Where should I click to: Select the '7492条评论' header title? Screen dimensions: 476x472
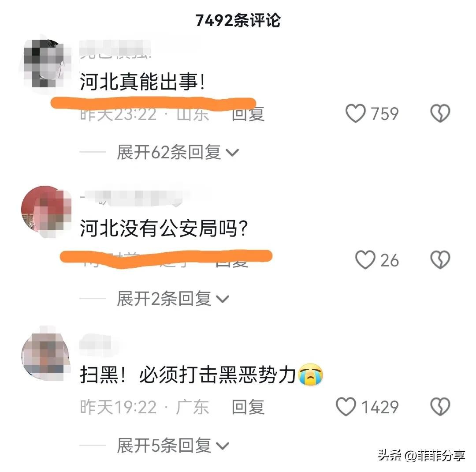point(238,21)
